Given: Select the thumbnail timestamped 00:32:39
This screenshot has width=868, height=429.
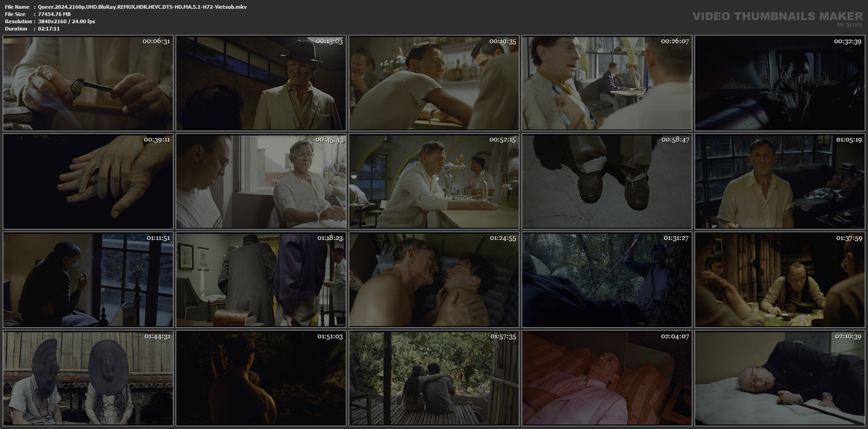Looking at the screenshot, I should [x=780, y=83].
